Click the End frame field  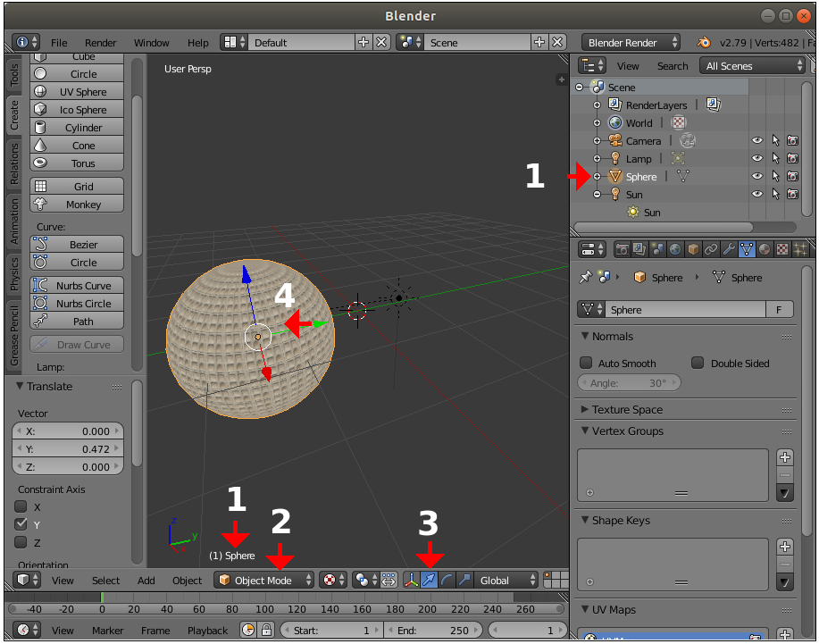click(x=432, y=630)
